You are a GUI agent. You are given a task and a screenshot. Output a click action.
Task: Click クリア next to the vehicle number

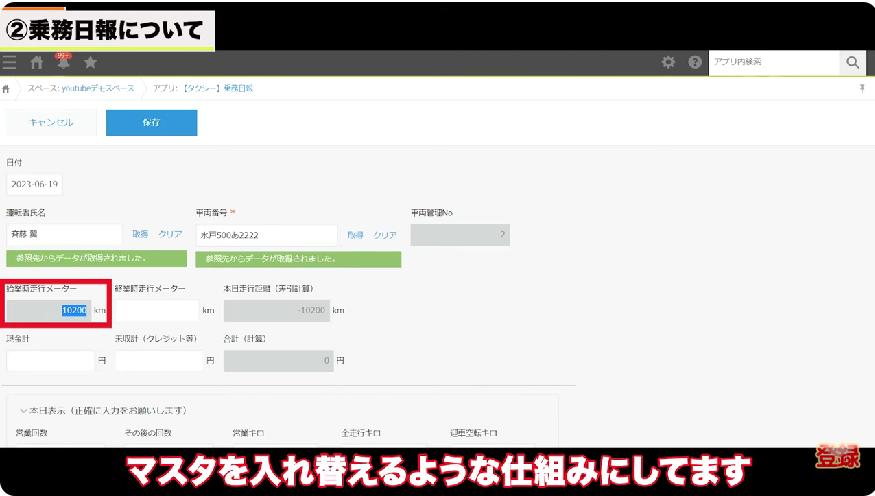[385, 235]
